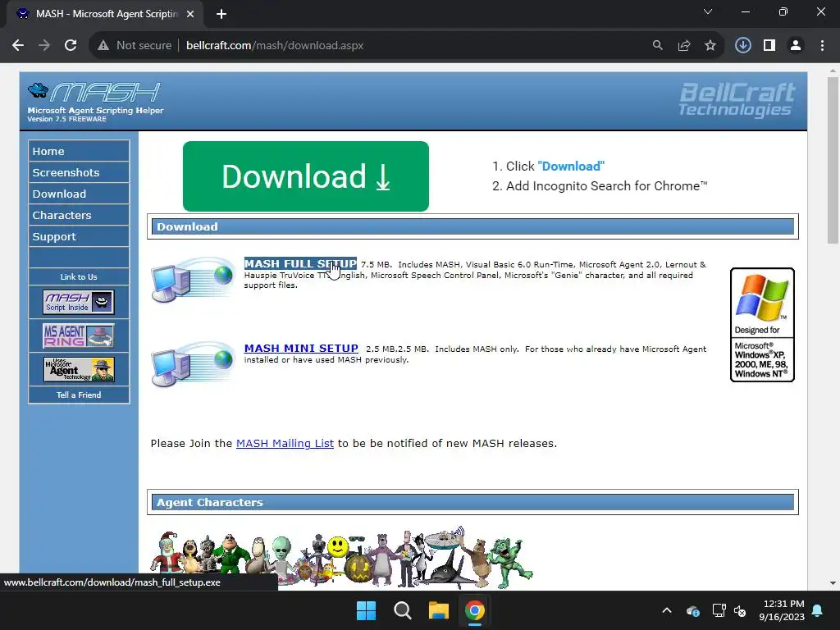Click the Uses Microsoft Agent Technology badge
This screenshot has width=840, height=630.
79,370
